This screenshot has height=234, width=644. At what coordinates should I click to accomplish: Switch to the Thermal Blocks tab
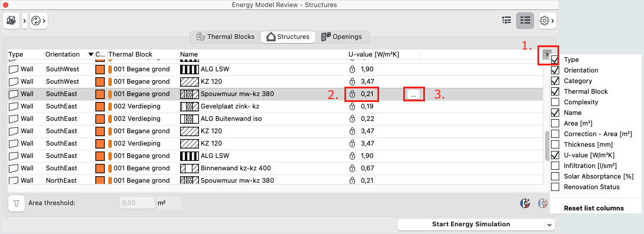(225, 37)
